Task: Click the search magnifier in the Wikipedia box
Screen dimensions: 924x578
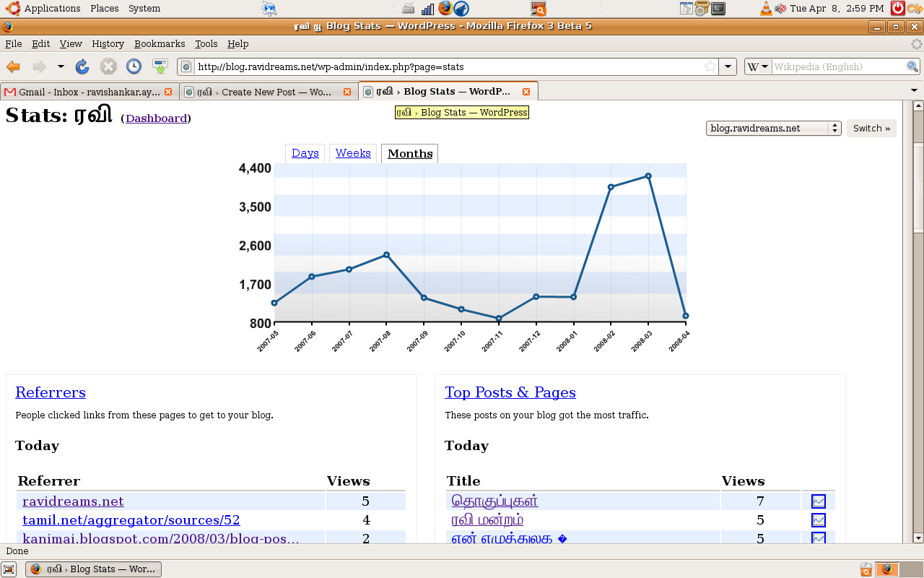Action: [912, 66]
